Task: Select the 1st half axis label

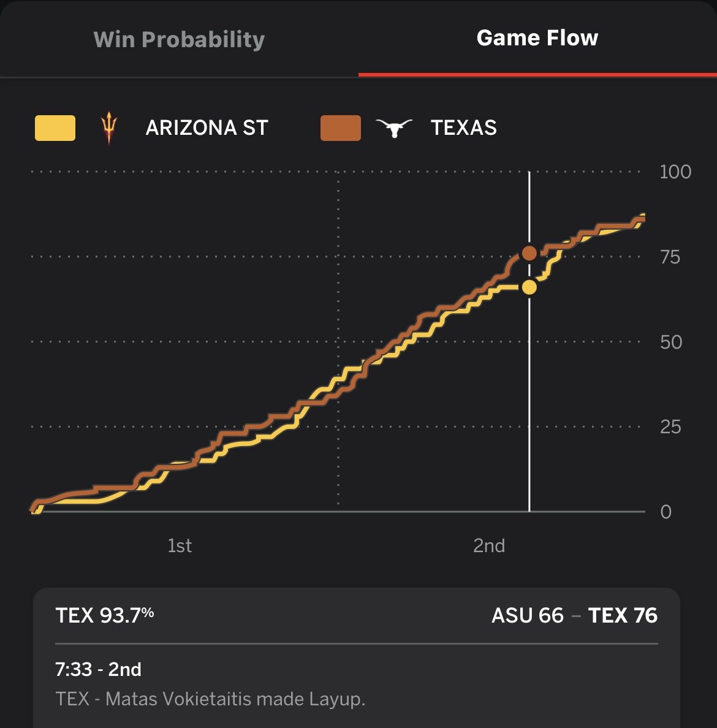Action: coord(180,545)
